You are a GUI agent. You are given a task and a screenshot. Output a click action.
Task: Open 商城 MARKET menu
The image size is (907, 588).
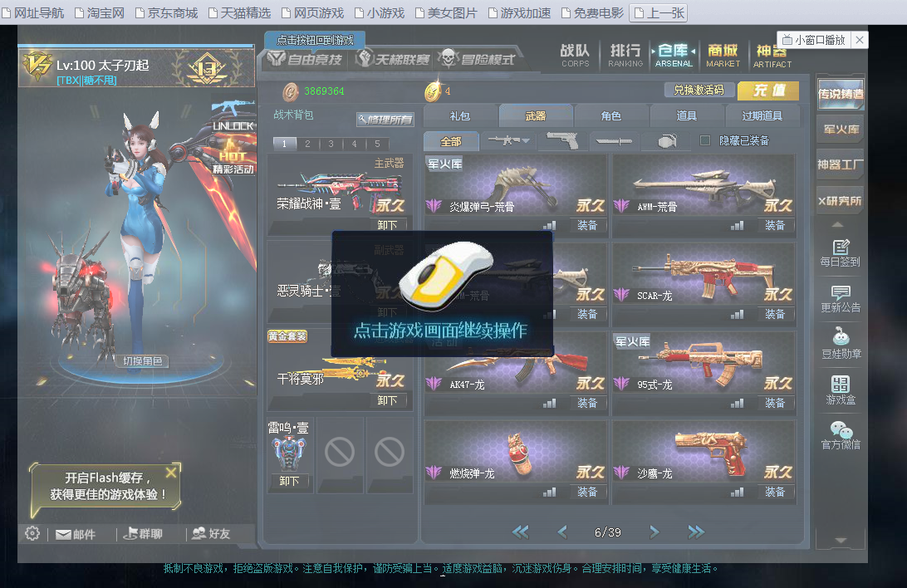pos(723,56)
